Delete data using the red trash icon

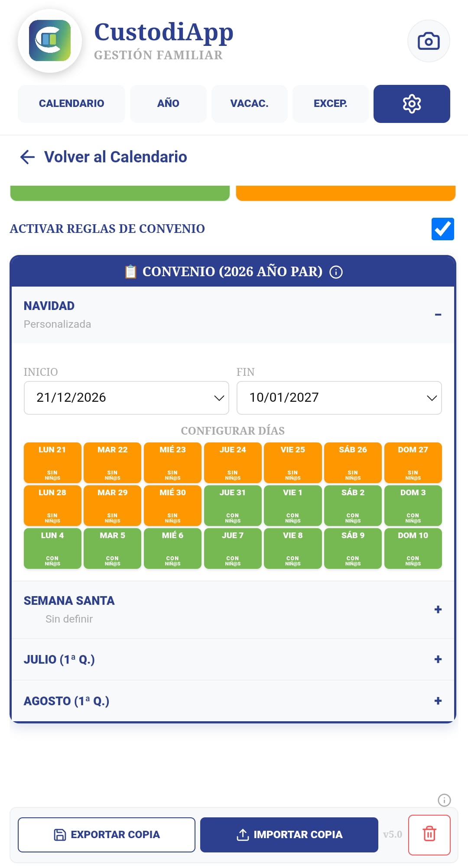tap(429, 835)
